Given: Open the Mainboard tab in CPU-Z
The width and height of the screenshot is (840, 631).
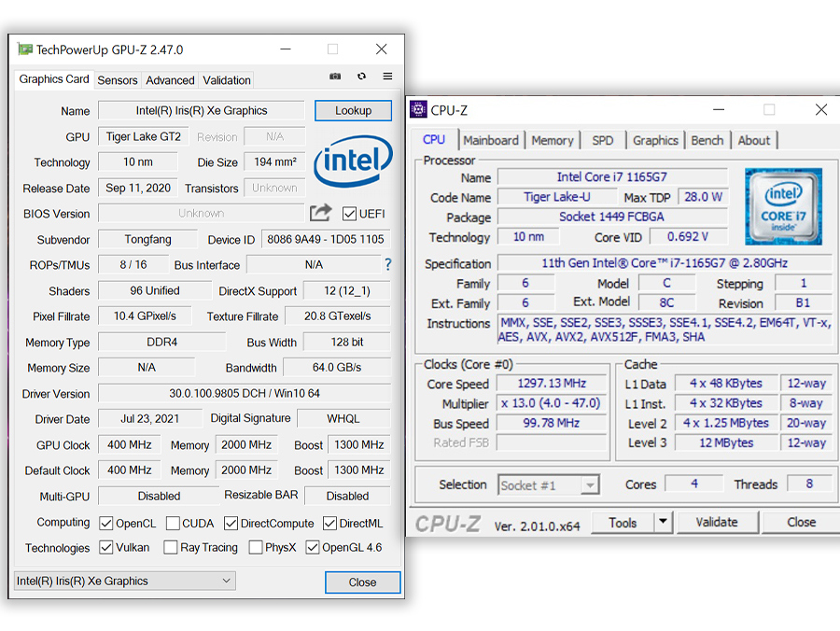Looking at the screenshot, I should coord(491,140).
